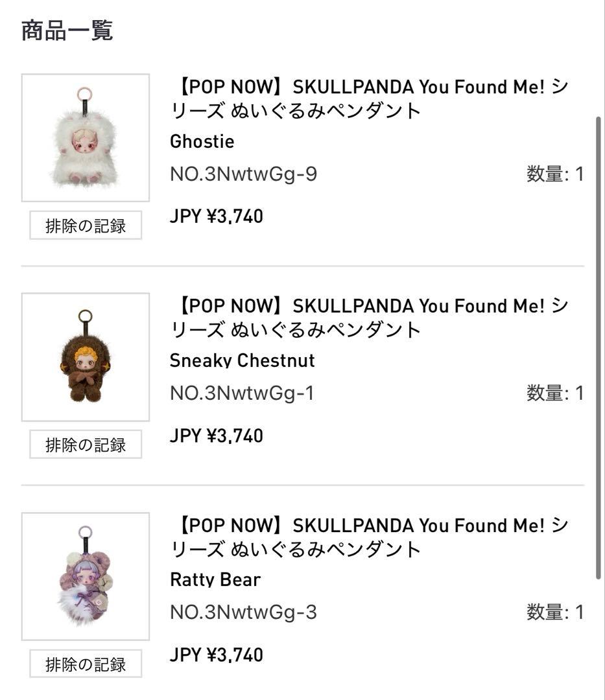Click the 数量: 1 label for Sneaky Chestnut
This screenshot has width=605, height=700.
click(x=555, y=393)
